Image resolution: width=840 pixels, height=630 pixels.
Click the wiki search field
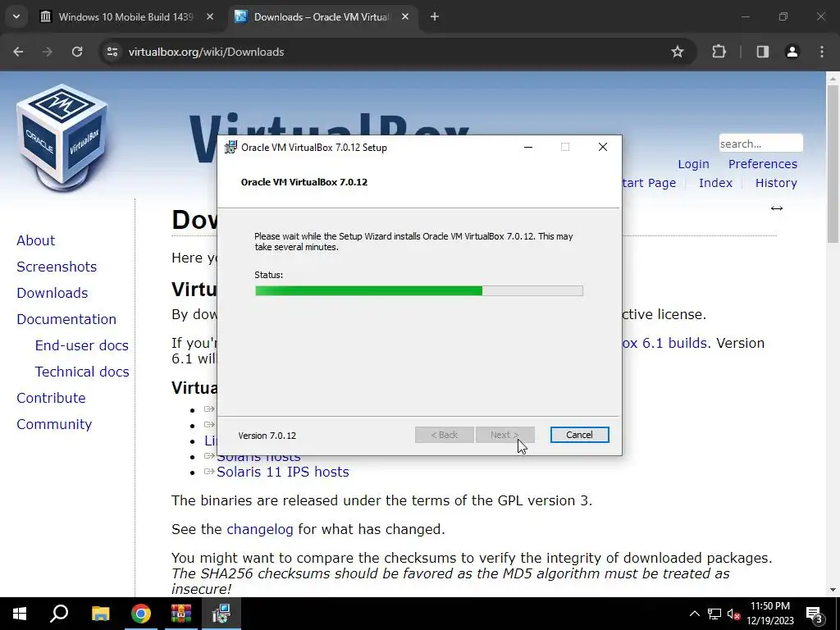tap(760, 144)
